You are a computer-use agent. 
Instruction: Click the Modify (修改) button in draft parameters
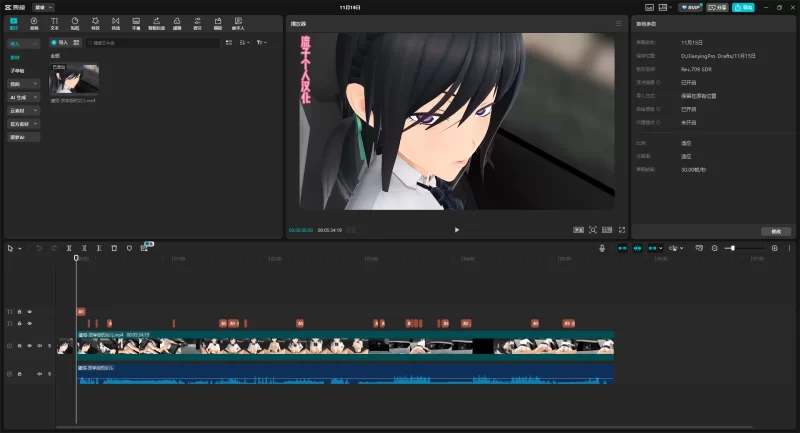[775, 231]
